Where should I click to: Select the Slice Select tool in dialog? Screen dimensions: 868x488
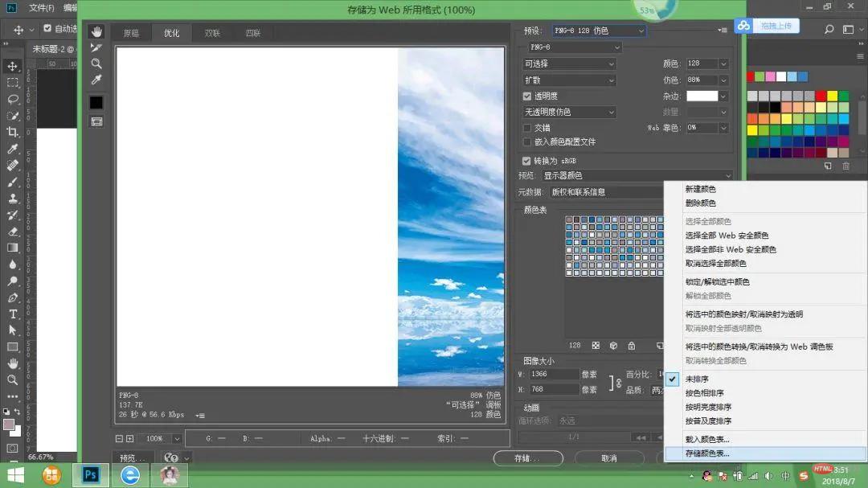96,47
